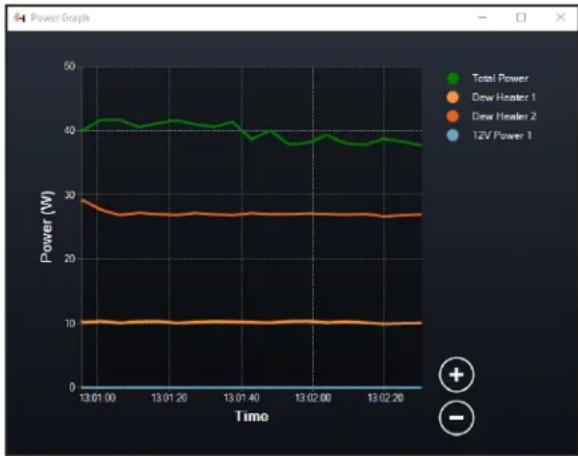The image size is (578, 456).
Task: Click the dark orange Dew Heater 2 legend dot
Action: coord(453,116)
